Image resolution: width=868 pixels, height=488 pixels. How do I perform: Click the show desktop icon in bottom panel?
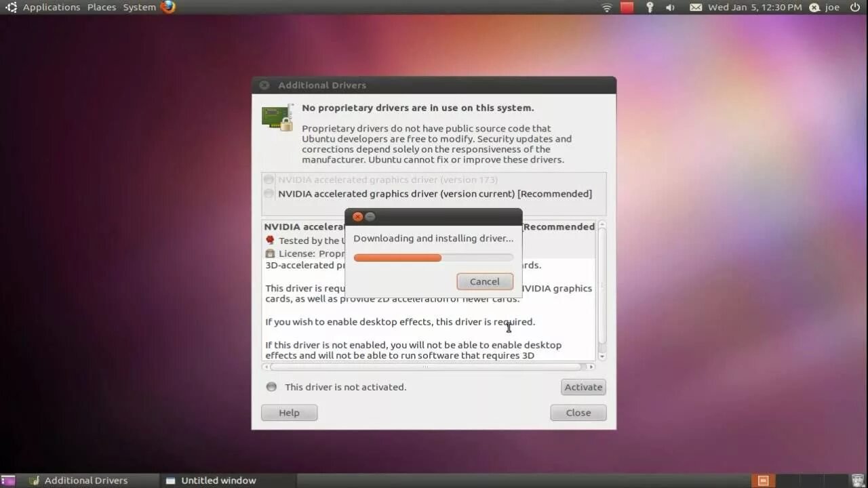(8, 481)
